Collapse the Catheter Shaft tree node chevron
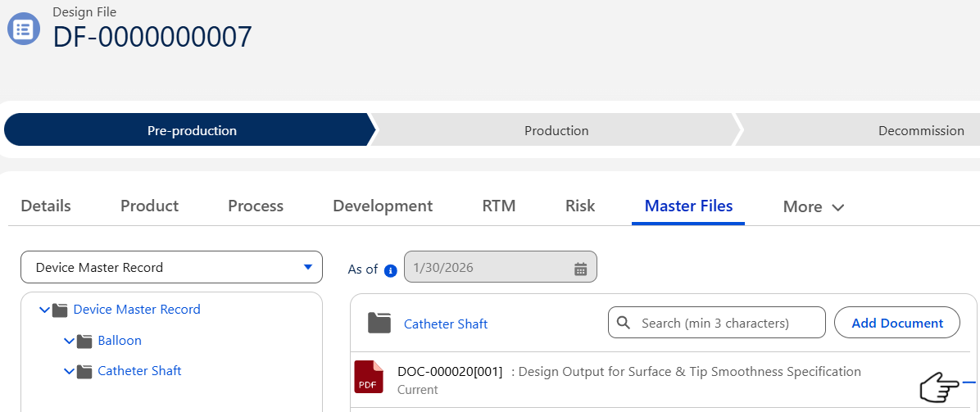This screenshot has width=980, height=412. click(69, 372)
